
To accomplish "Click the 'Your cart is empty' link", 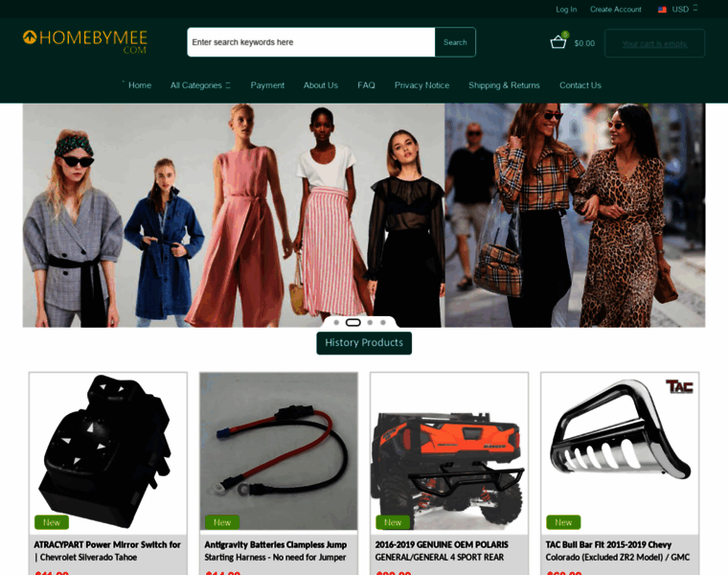I will (x=654, y=44).
